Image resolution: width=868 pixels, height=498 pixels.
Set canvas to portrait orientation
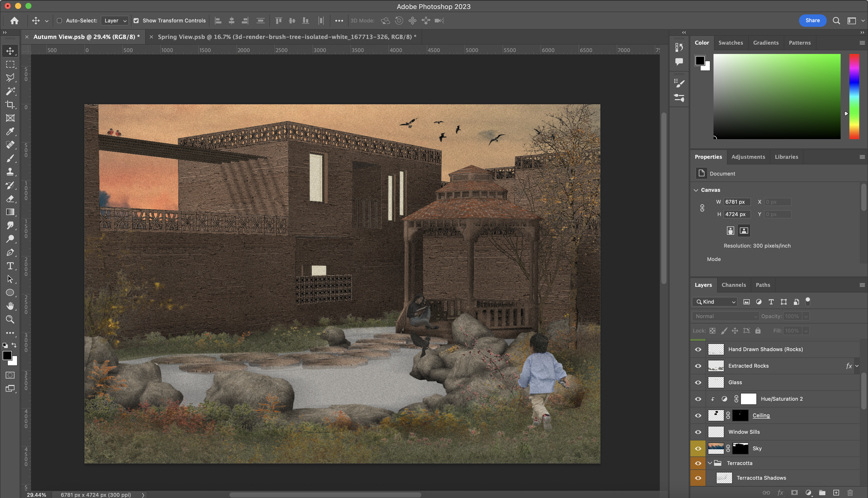(730, 230)
